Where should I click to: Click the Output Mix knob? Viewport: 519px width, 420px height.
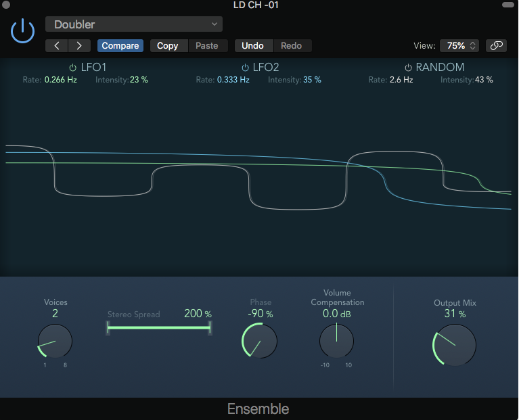point(455,344)
